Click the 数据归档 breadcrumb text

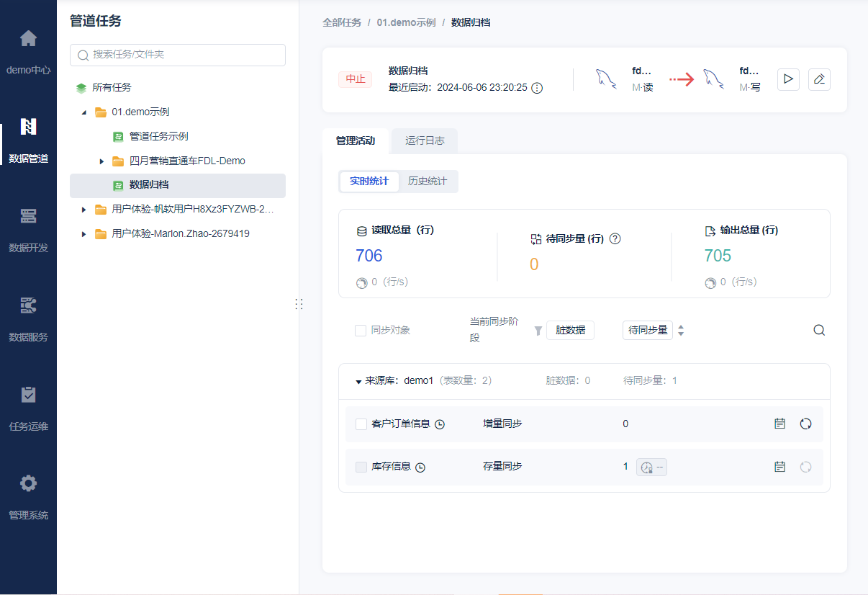tap(471, 22)
